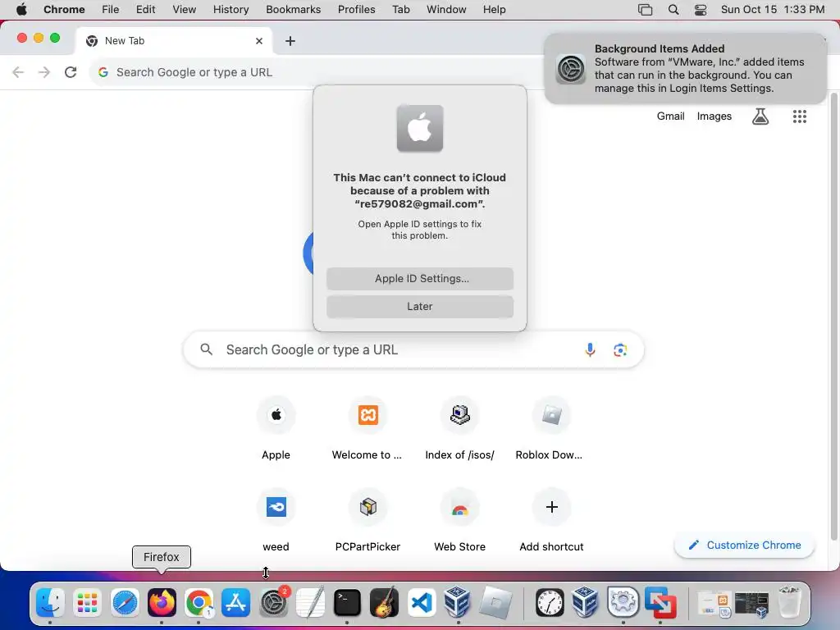Start voice search with microphone icon
The height and width of the screenshot is (630, 840).
click(x=590, y=349)
